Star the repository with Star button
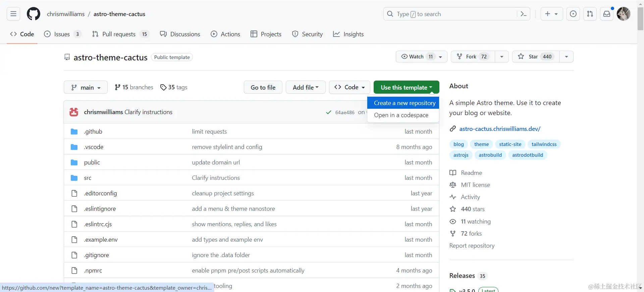The width and height of the screenshot is (644, 292). click(x=536, y=56)
